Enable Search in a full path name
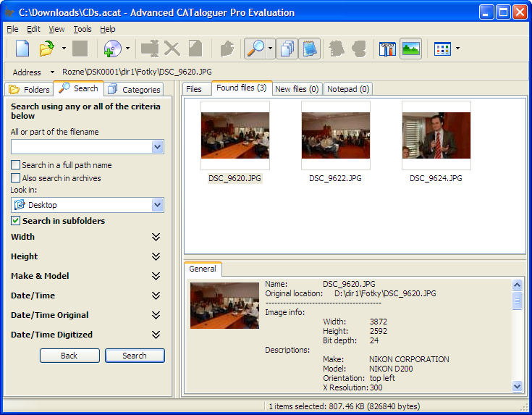This screenshot has height=415, width=532. tap(16, 165)
